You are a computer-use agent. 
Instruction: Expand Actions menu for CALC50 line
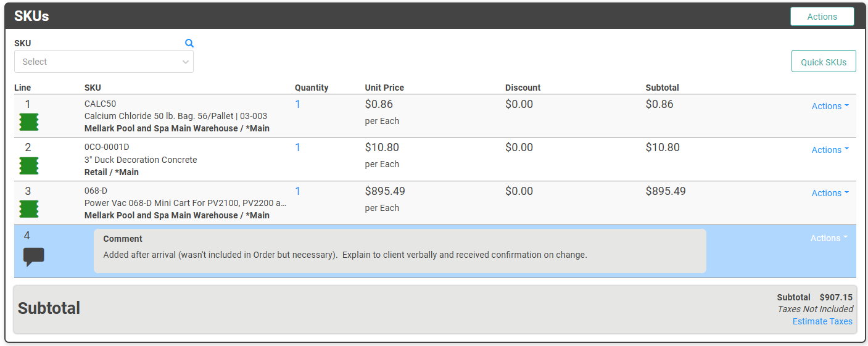(x=829, y=106)
